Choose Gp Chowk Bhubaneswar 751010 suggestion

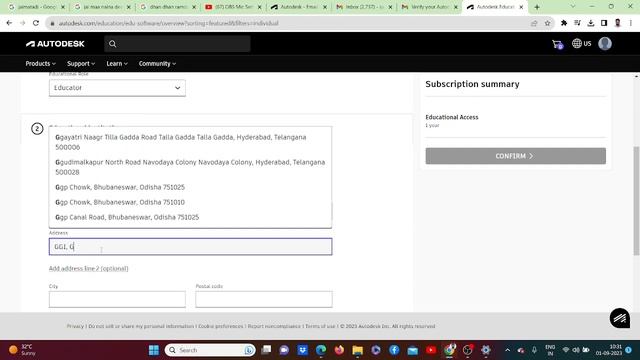190,202
